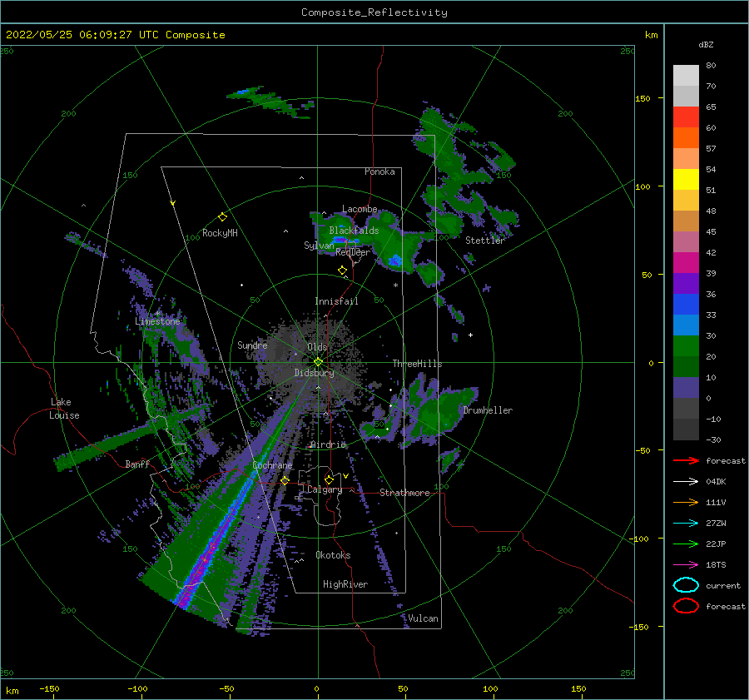The height and width of the screenshot is (700, 749).
Task: Click the yellow station marker near RockyMH
Action: tap(222, 217)
